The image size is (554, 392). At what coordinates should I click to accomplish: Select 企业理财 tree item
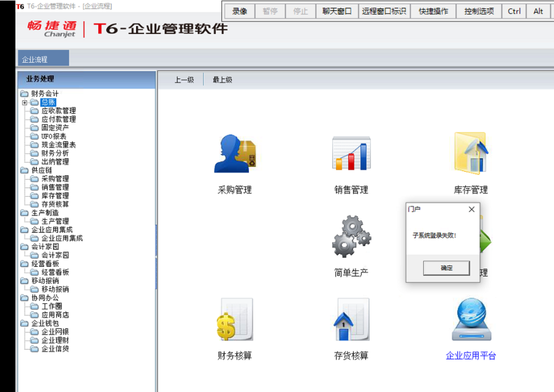pos(55,340)
